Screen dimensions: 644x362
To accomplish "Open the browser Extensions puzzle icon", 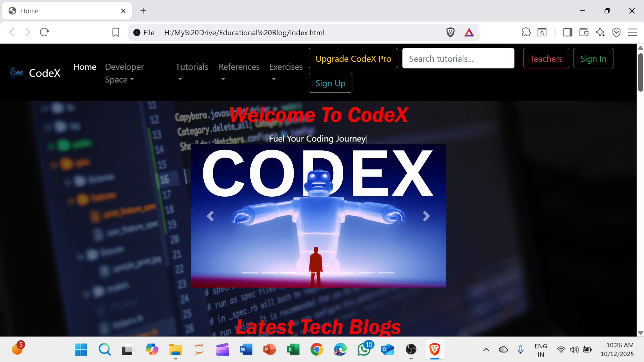I will (x=526, y=32).
